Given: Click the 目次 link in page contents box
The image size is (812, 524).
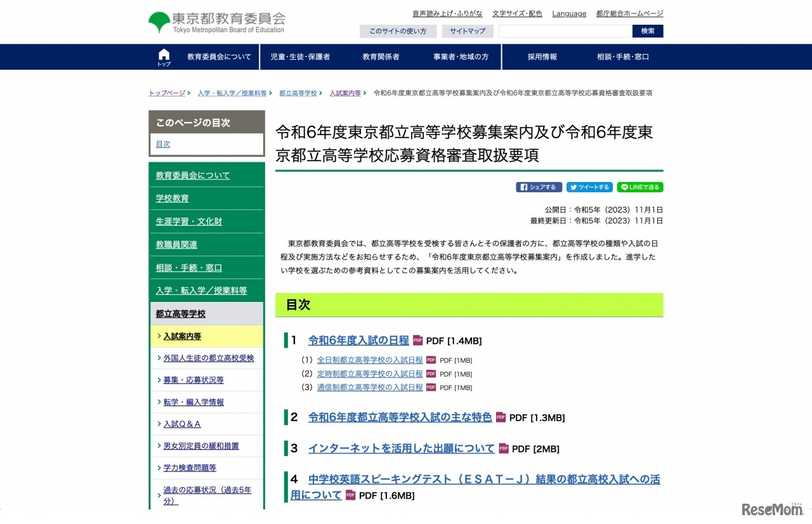Looking at the screenshot, I should 163,144.
